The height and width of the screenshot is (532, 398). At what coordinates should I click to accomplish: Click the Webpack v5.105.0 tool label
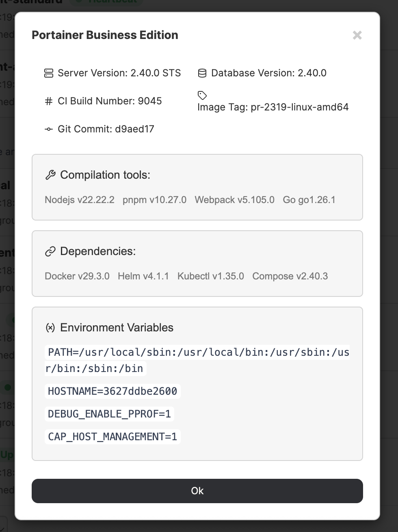[235, 200]
